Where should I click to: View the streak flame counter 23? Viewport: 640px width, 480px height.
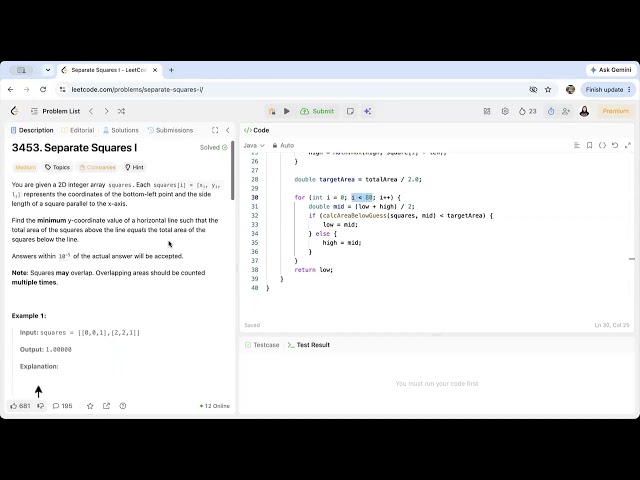click(x=527, y=111)
